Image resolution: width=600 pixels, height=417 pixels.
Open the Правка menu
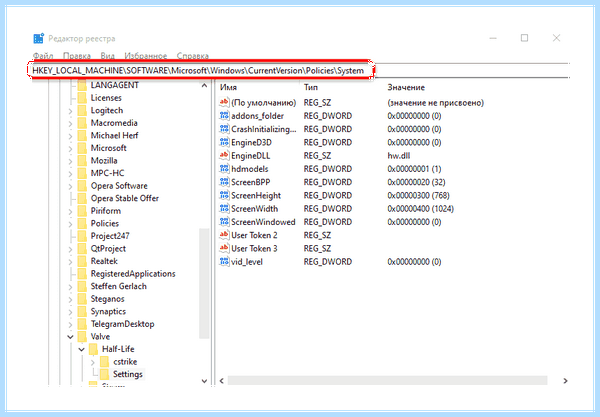[x=77, y=56]
